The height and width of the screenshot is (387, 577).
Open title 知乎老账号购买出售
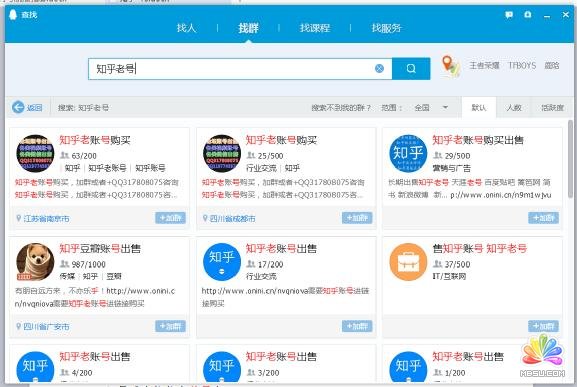478,140
